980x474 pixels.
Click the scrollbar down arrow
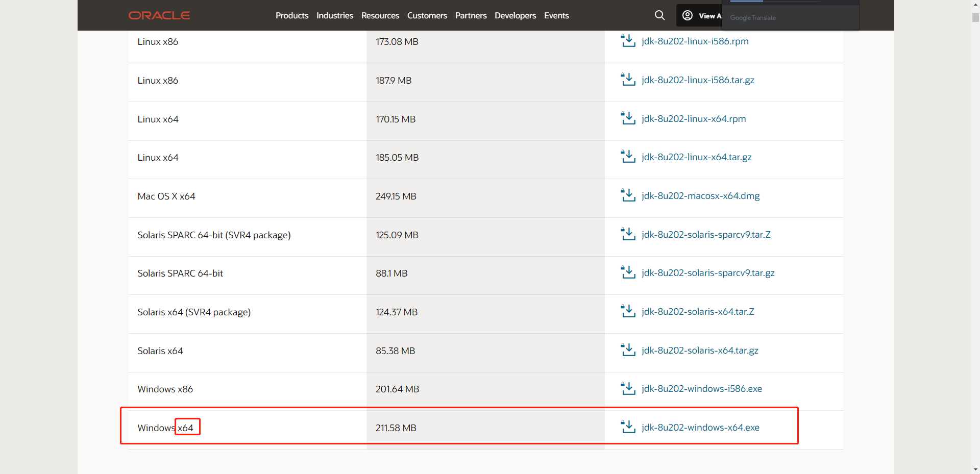975,469
